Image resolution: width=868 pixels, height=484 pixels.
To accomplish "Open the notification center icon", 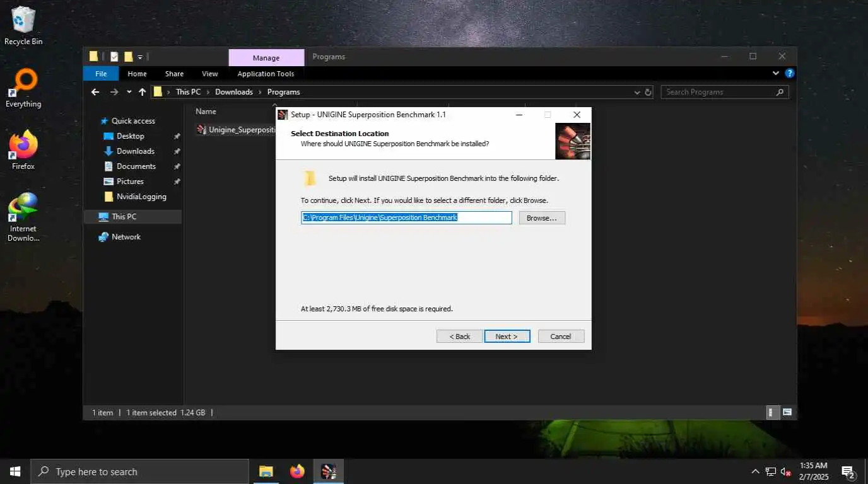I will [848, 471].
